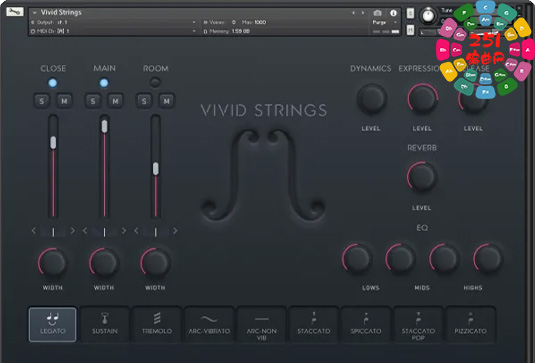Toggle the header instrument Mute M button

point(410,30)
